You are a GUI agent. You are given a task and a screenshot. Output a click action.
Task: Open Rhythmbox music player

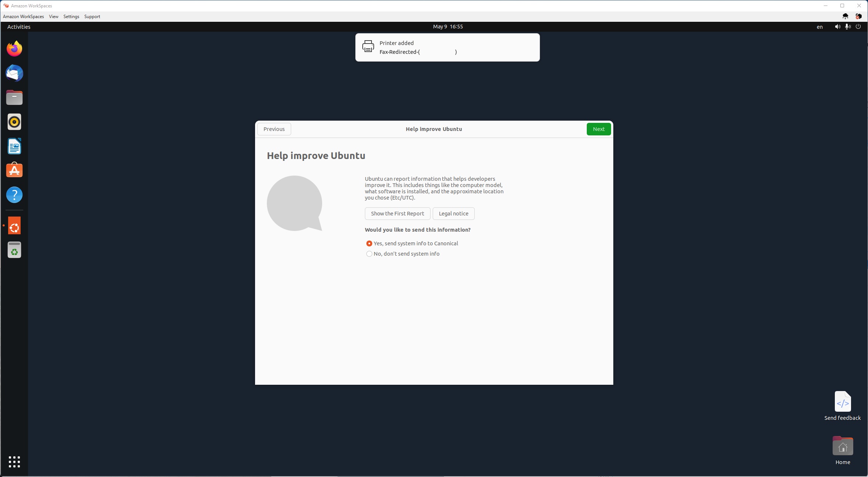click(x=14, y=122)
